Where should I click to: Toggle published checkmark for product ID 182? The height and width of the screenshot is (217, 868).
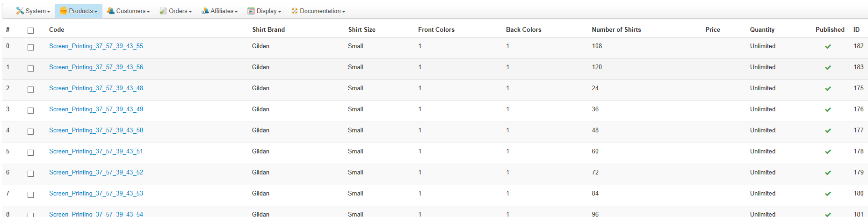coord(828,46)
